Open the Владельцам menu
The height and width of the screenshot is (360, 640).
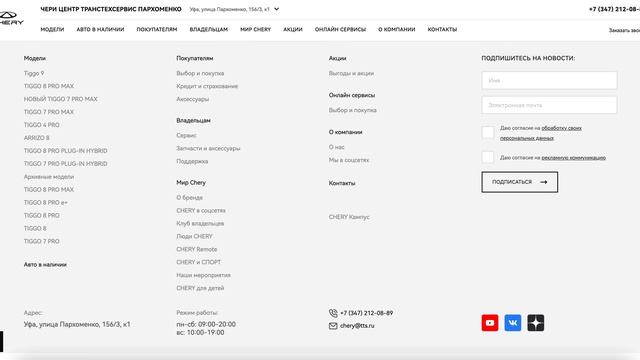pyautogui.click(x=209, y=29)
